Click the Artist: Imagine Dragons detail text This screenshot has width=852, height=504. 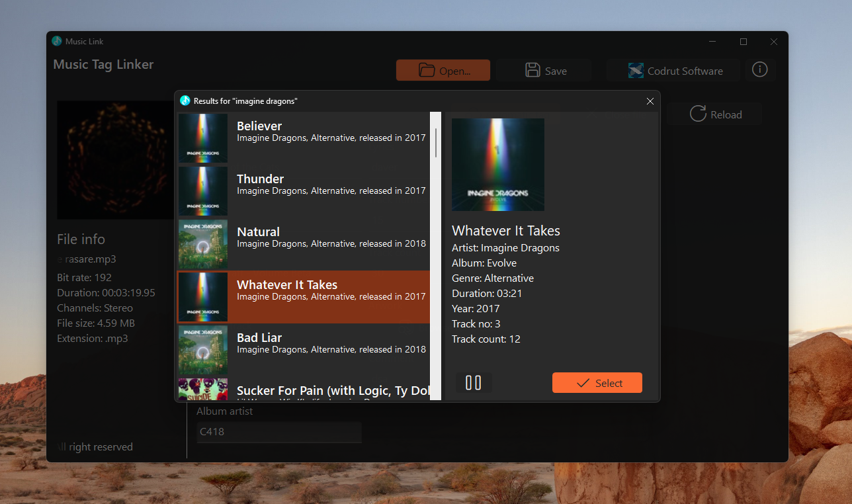[x=505, y=248]
